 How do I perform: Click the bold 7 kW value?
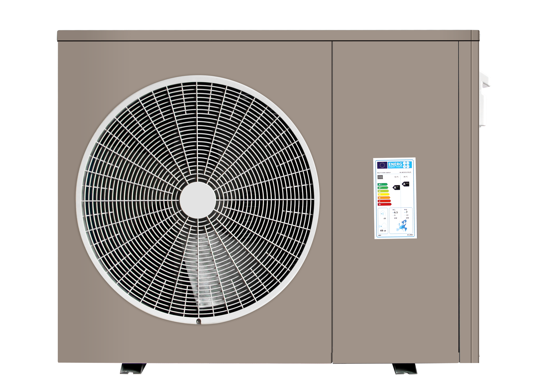(x=407, y=212)
